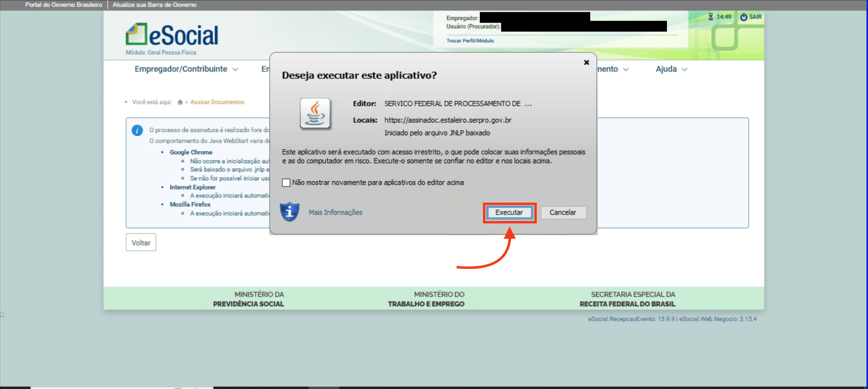
Task: Expand the Ajuda menu chevron
Action: click(x=685, y=70)
